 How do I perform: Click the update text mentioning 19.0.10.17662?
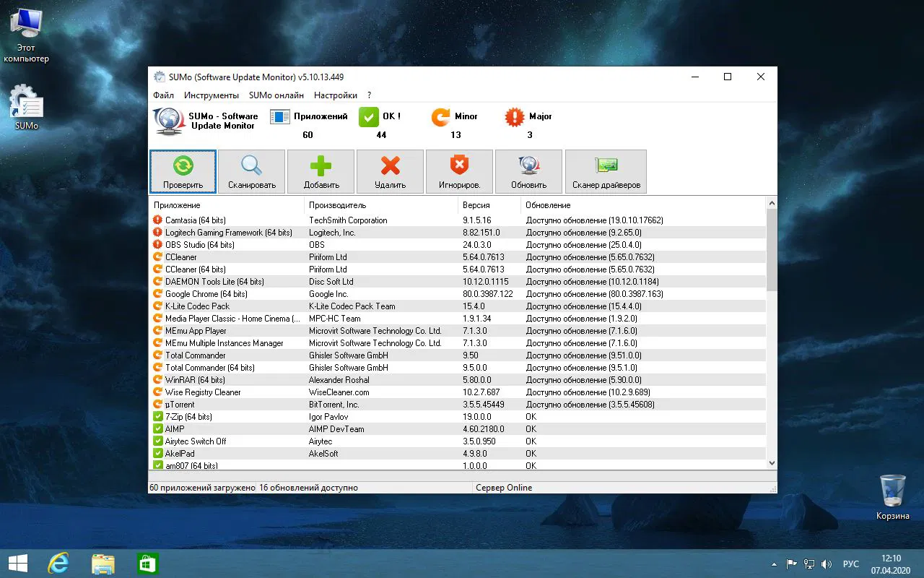click(594, 220)
